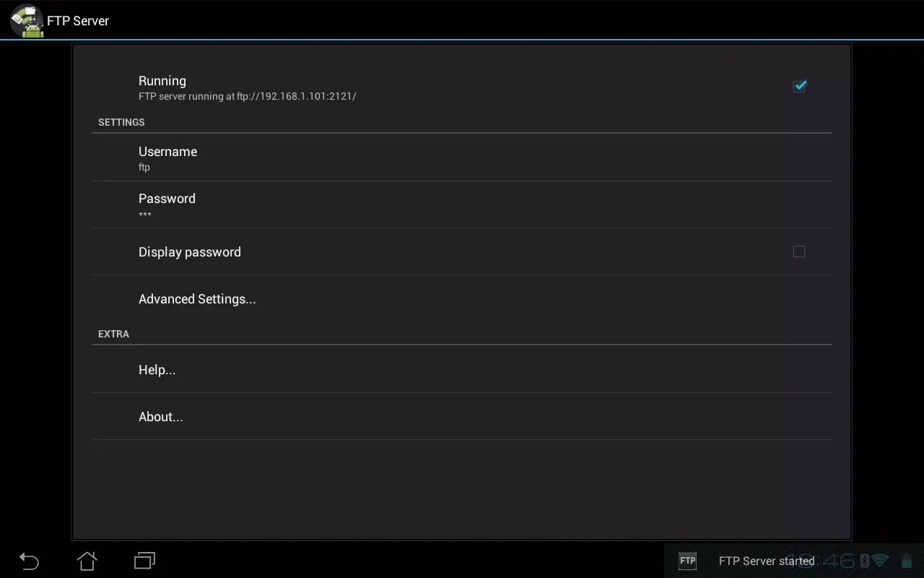Tap the FTP notification icon
This screenshot has height=578, width=924.
coord(687,561)
